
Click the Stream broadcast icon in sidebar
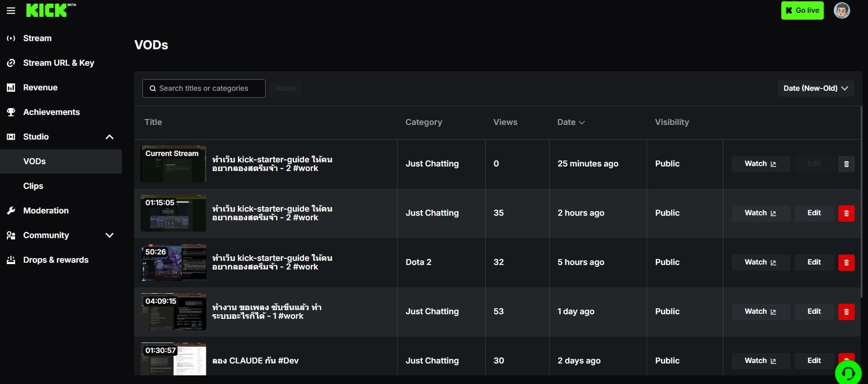[11, 38]
